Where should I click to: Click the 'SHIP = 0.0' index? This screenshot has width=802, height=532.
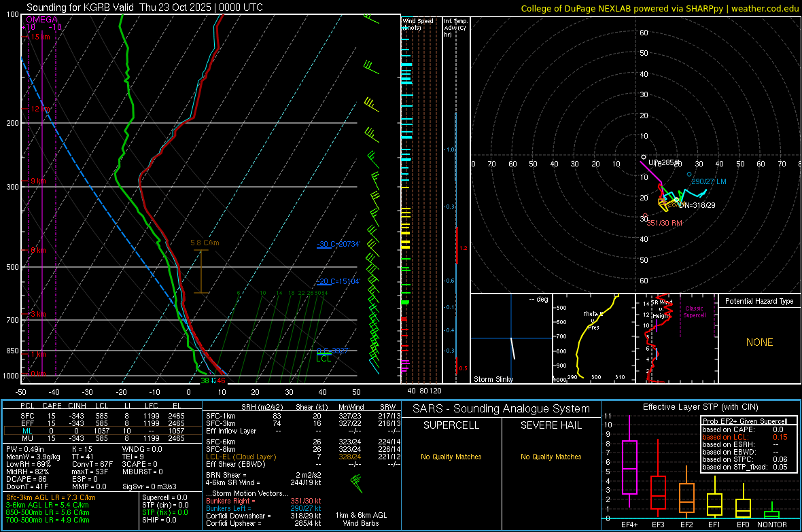[159, 520]
